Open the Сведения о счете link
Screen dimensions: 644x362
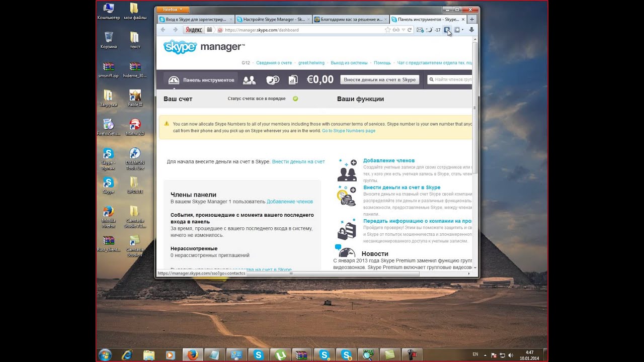click(274, 63)
